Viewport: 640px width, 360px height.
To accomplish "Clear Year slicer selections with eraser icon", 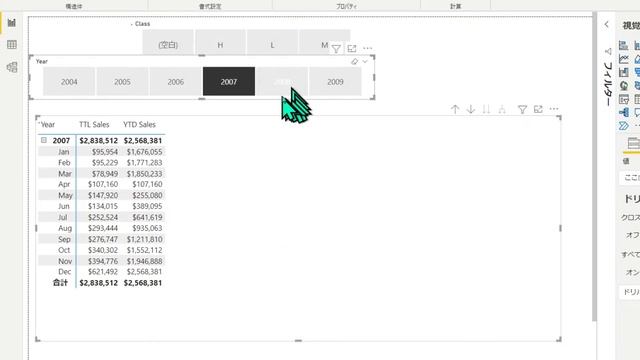I will [354, 62].
